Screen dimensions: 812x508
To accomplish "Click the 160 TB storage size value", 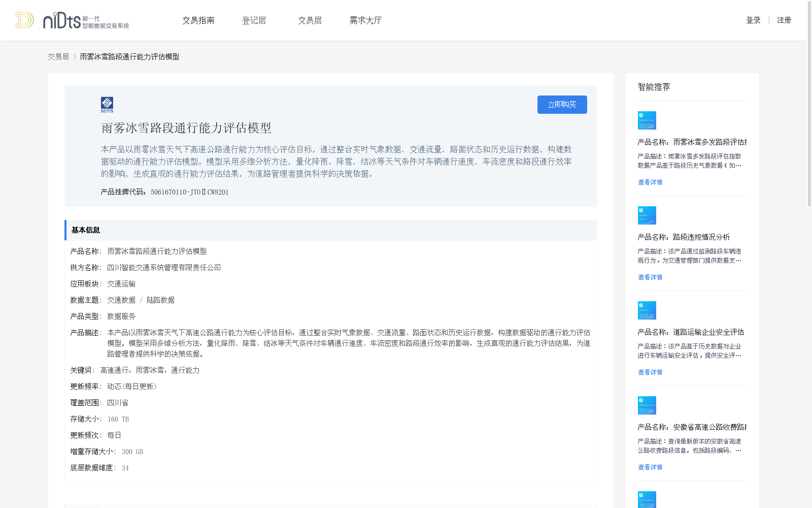I will 118,419.
